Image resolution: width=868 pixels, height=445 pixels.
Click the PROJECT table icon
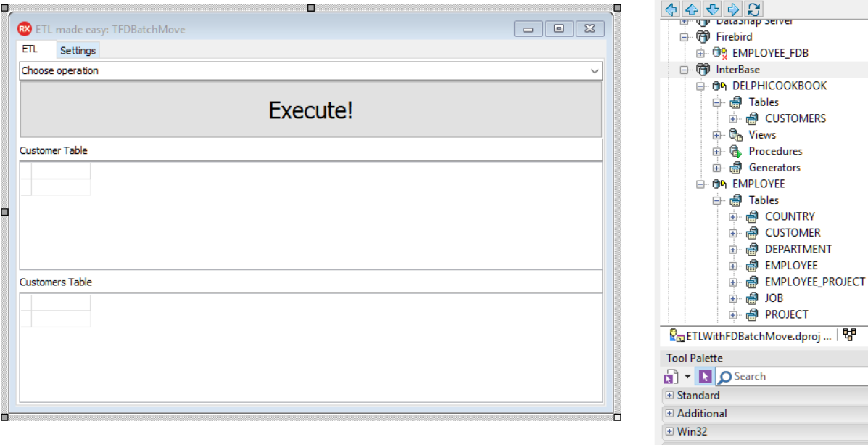click(x=752, y=314)
